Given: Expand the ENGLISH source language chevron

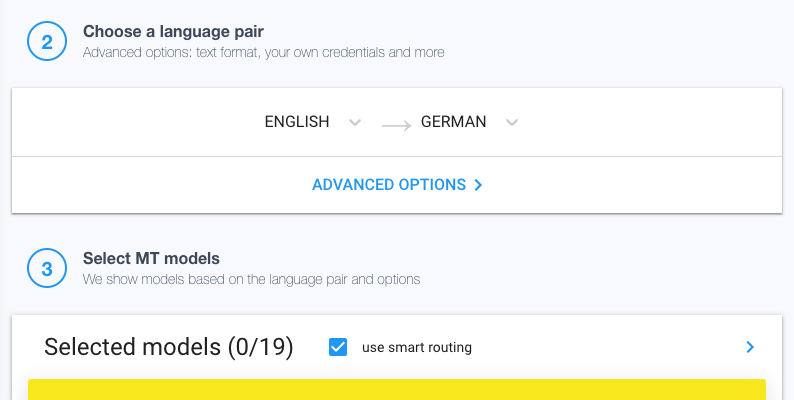Looking at the screenshot, I should click(354, 123).
